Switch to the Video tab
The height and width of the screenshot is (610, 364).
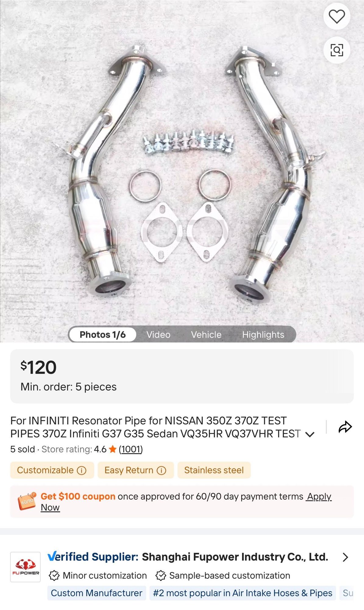point(158,335)
